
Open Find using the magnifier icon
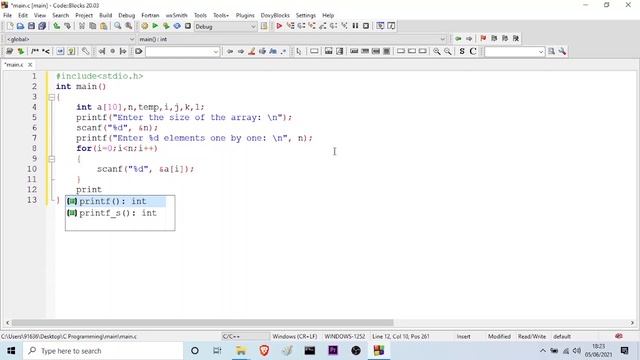pyautogui.click(x=118, y=26)
